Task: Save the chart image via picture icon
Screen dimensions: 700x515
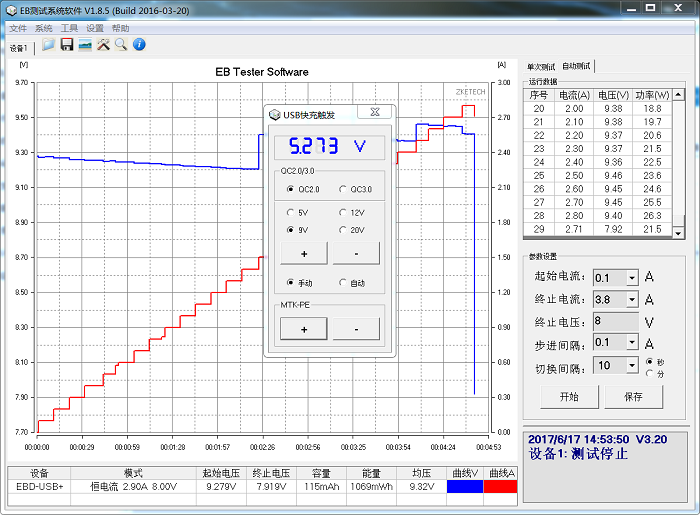Action: click(85, 45)
